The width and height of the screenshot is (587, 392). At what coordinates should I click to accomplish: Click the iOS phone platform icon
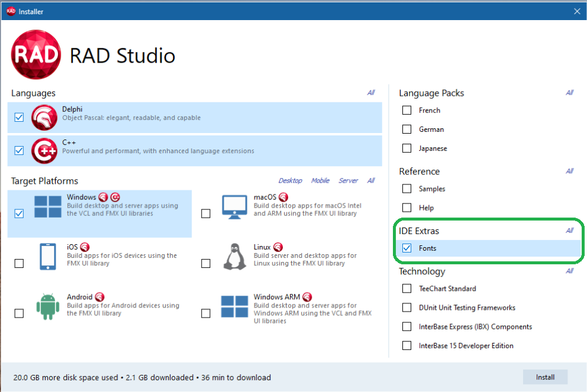[x=48, y=257]
